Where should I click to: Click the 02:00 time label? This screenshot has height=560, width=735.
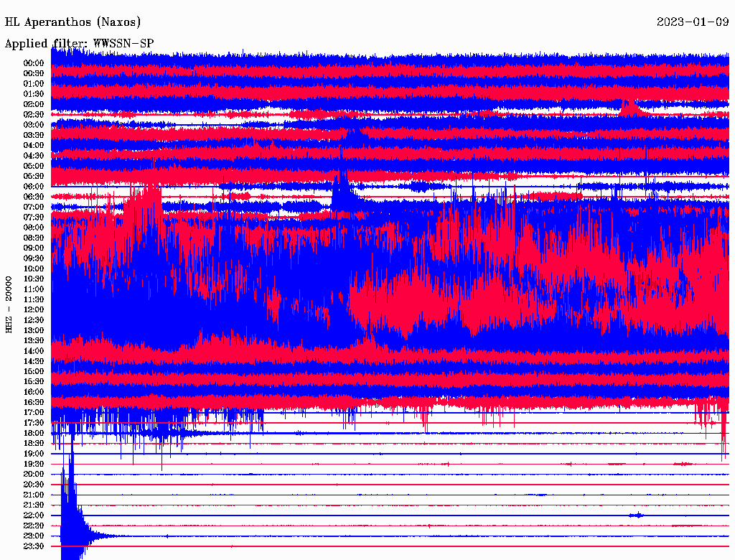[x=34, y=104]
